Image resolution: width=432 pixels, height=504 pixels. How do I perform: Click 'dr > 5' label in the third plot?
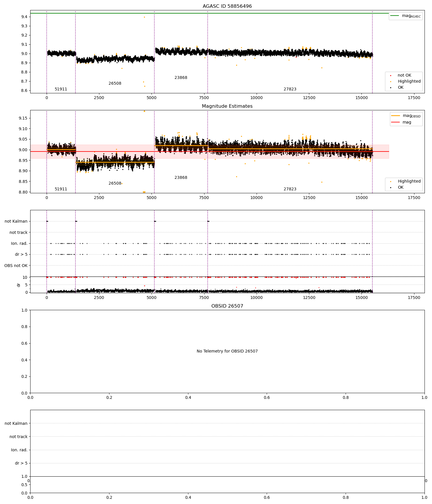click(x=21, y=255)
